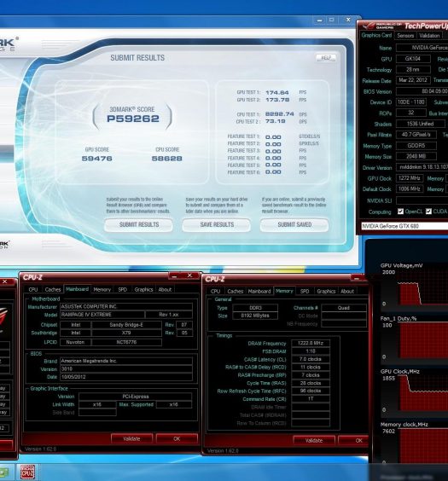
Task: Click the 8192 MBytes size field
Action: pos(255,316)
